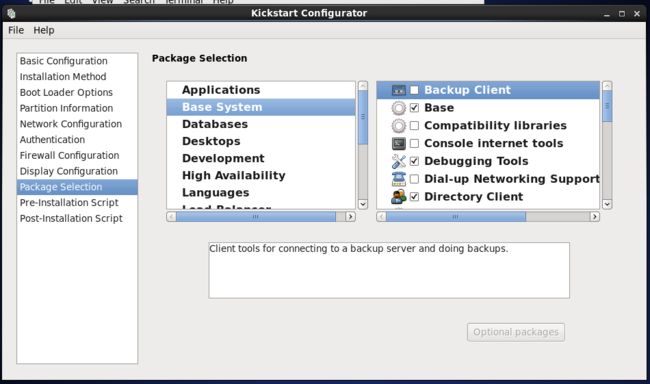
Task: Open Pre-Installation Script section
Action: point(77,203)
